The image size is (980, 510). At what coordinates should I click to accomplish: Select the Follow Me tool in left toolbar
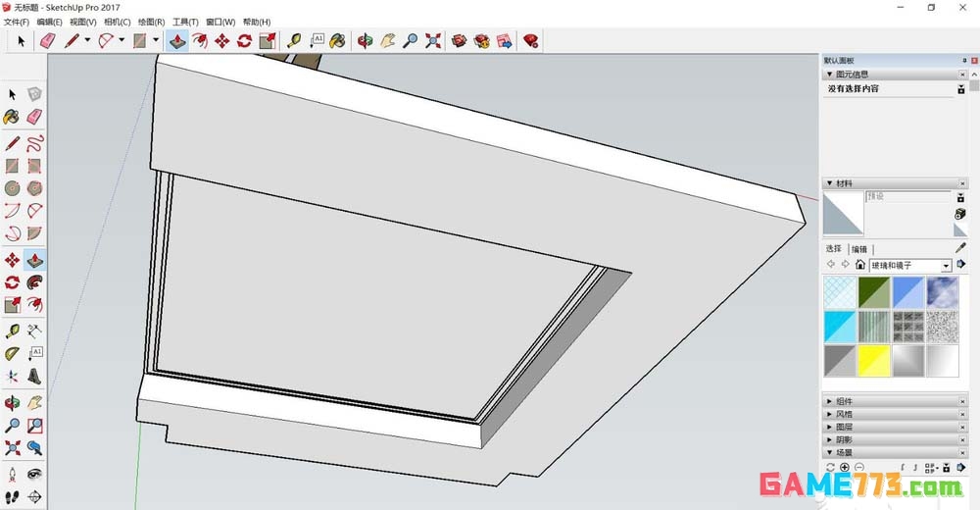(35, 282)
